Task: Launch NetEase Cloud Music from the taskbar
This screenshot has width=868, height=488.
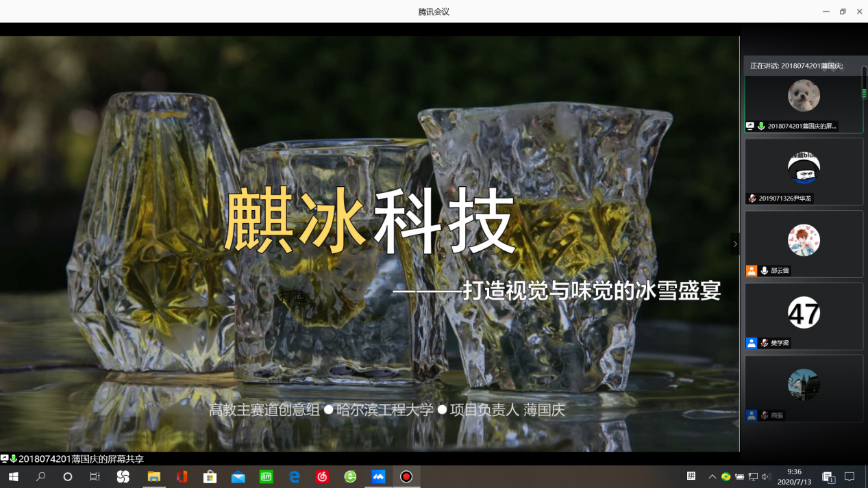Action: 322,476
